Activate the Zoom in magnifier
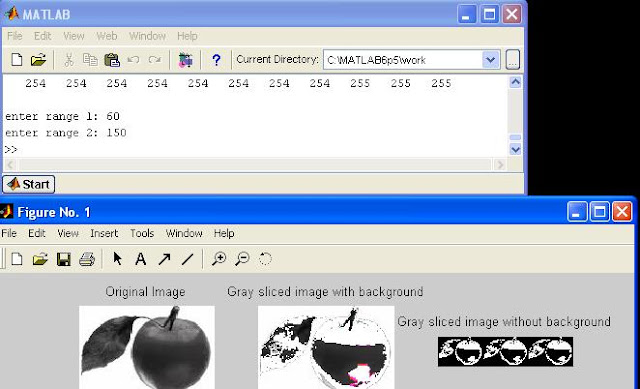640x389 pixels. (219, 259)
